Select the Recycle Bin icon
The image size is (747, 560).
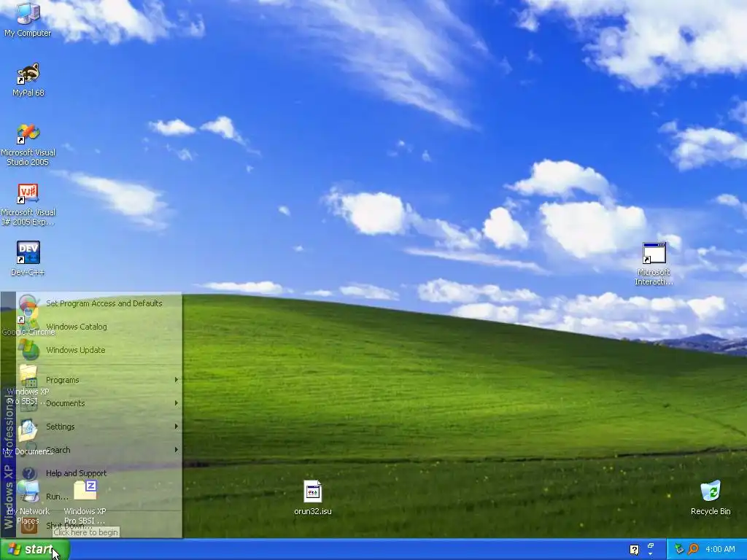click(x=711, y=497)
